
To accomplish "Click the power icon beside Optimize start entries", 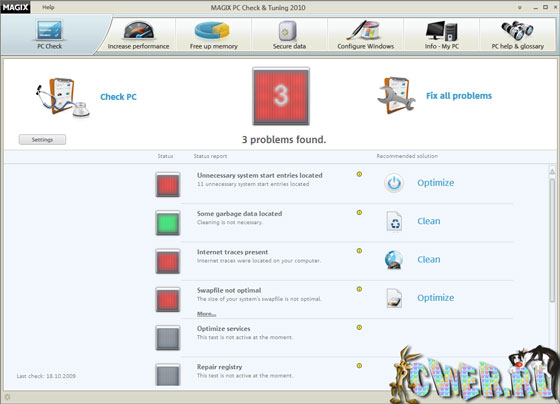I will [394, 183].
